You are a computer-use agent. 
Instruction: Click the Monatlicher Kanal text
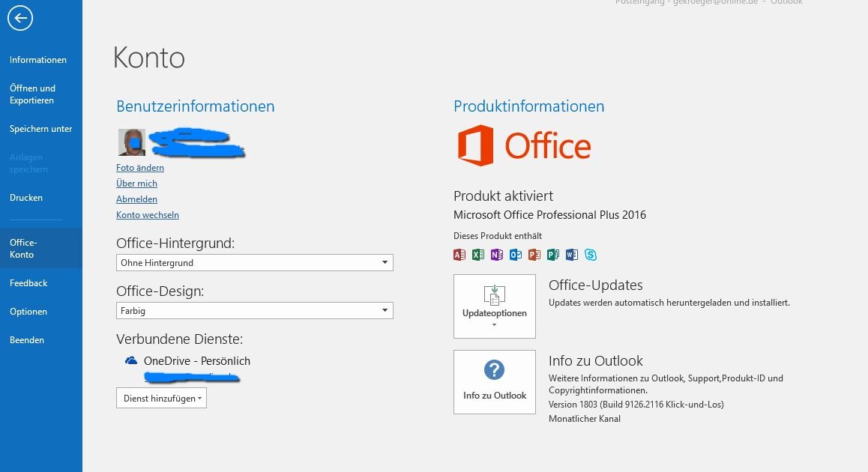585,419
